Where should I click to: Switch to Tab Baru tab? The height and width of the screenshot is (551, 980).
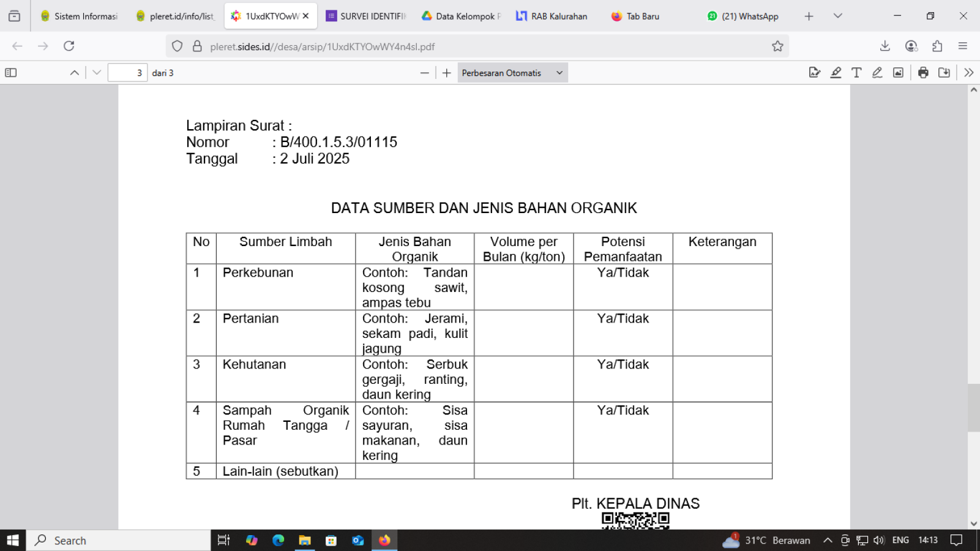[x=653, y=17]
